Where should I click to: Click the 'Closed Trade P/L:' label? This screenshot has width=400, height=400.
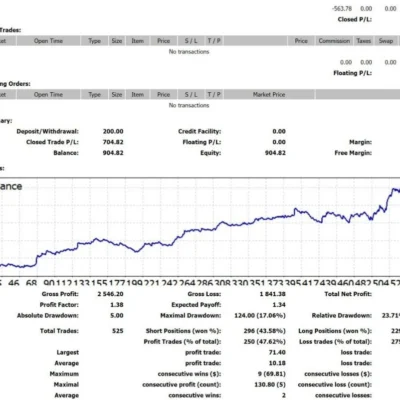pos(52,142)
